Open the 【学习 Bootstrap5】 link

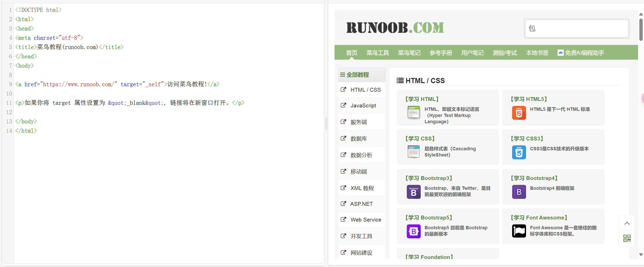point(428,217)
